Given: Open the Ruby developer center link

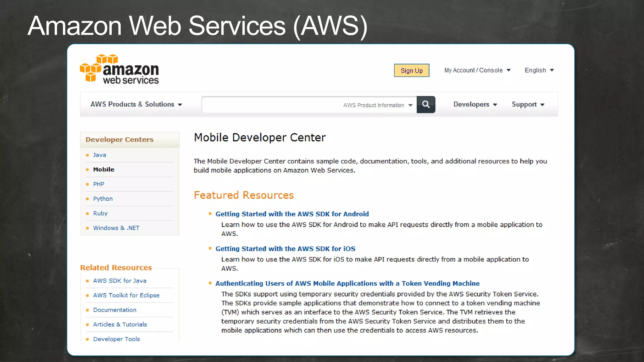Looking at the screenshot, I should tap(100, 213).
